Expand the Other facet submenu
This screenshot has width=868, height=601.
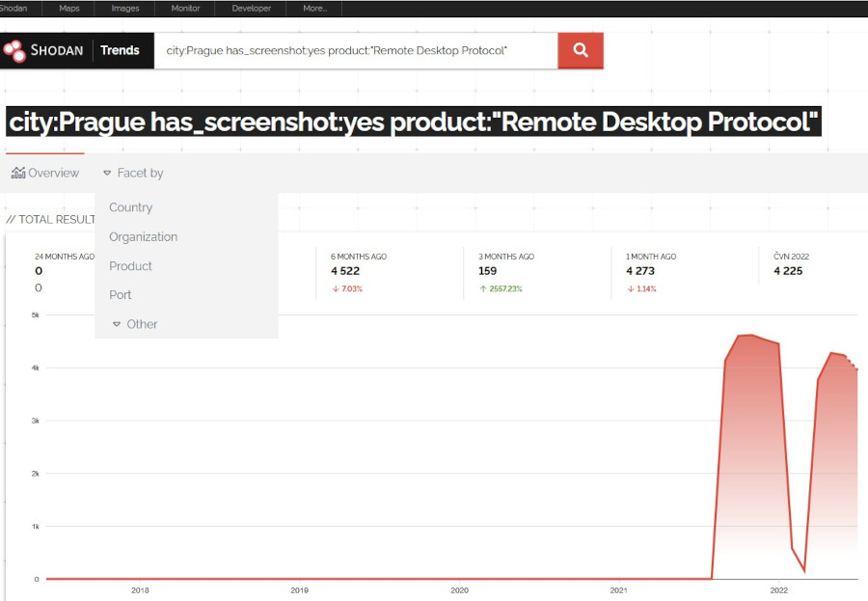135,324
